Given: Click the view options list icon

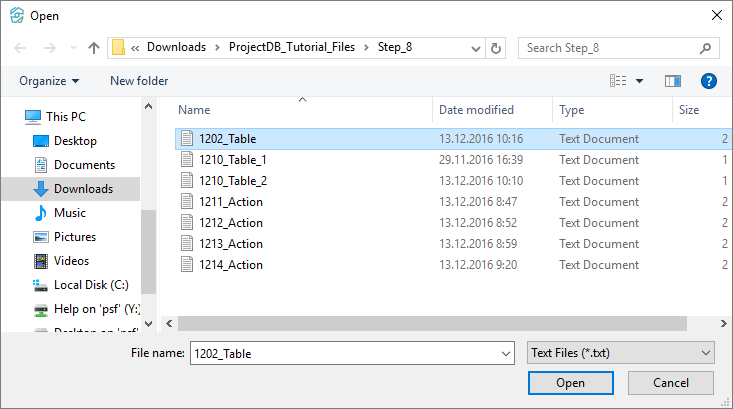Looking at the screenshot, I should pos(619,81).
